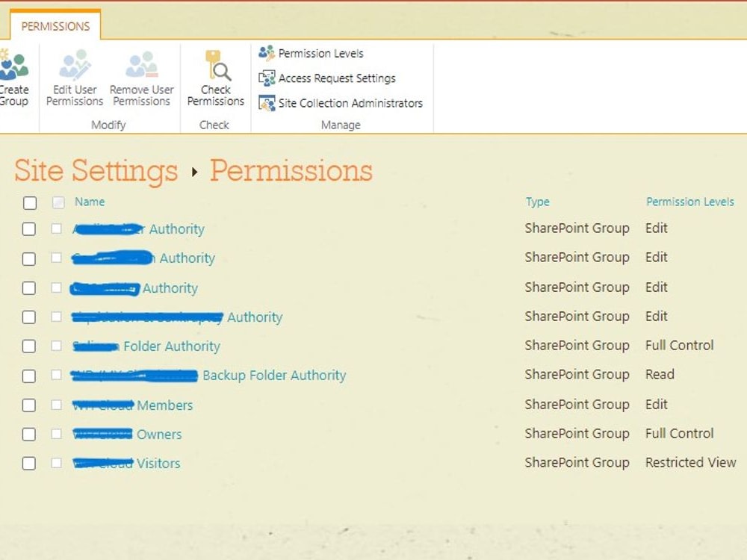Open Access Request Settings
This screenshot has width=747, height=560.
coord(267,78)
